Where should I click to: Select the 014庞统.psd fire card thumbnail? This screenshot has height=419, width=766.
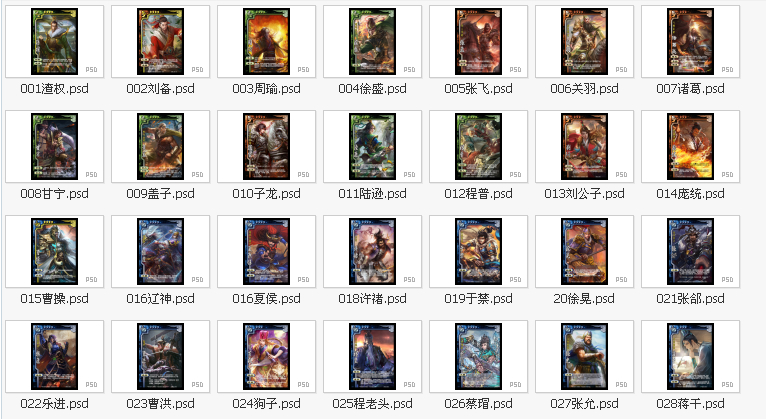(x=690, y=147)
